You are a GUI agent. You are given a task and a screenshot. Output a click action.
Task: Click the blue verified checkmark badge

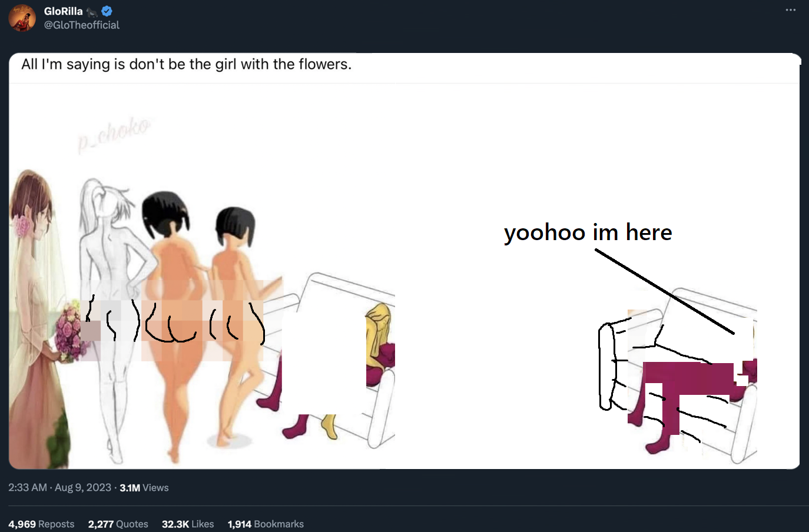[107, 11]
